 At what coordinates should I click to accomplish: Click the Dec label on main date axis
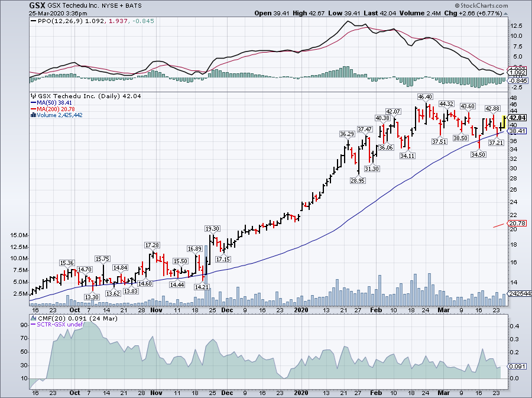227,309
